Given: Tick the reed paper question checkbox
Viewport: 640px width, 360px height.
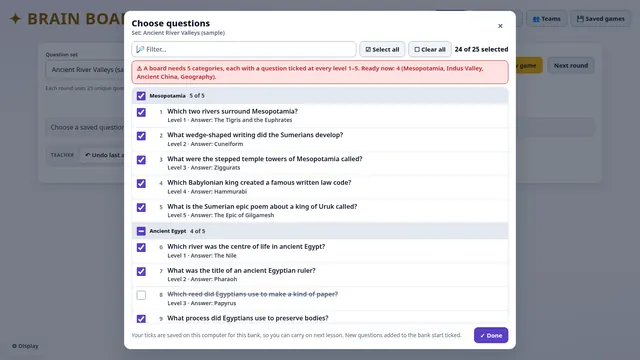Looking at the screenshot, I should [x=141, y=295].
